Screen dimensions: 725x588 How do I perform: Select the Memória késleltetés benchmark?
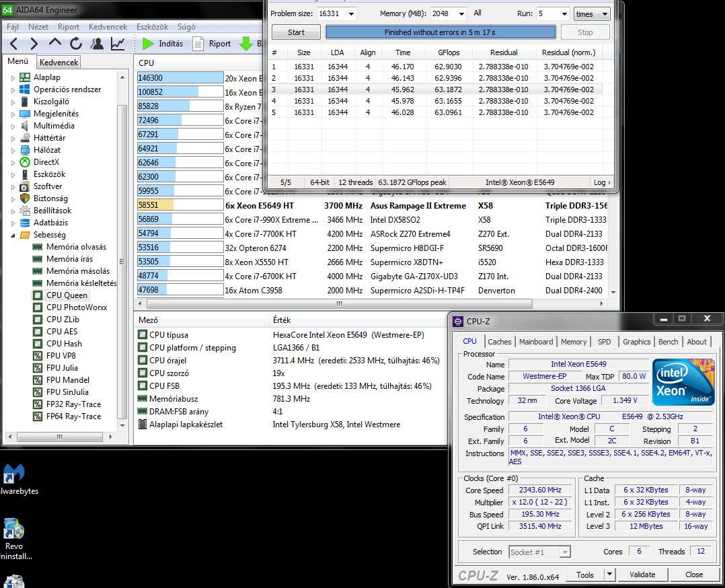[x=81, y=283]
